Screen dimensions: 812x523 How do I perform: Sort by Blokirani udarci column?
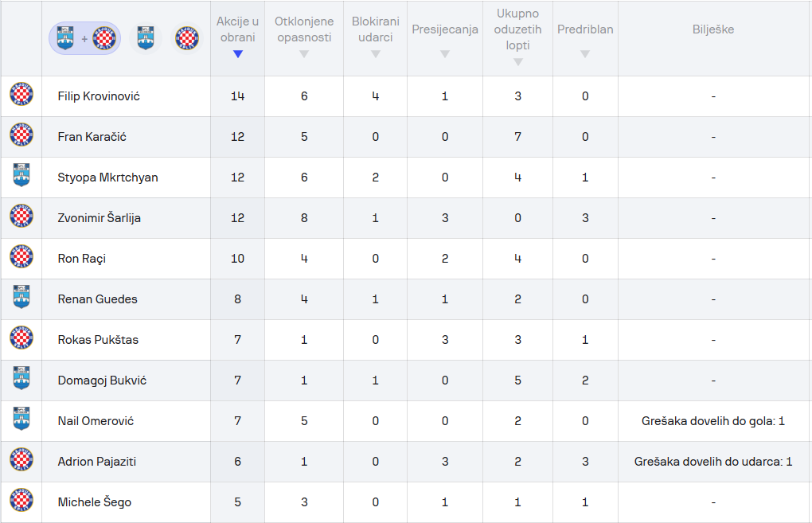pyautogui.click(x=376, y=37)
